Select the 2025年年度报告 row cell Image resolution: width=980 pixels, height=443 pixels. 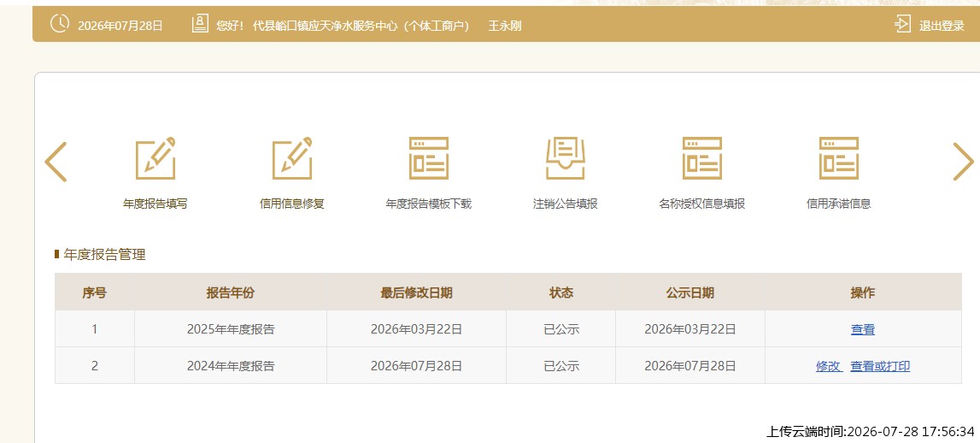tap(231, 329)
